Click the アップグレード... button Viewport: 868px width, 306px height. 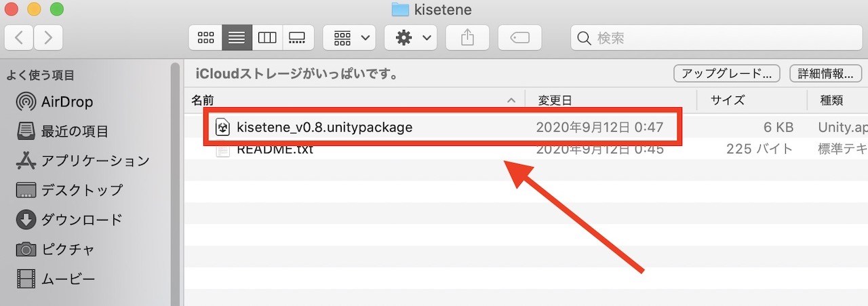coord(726,73)
